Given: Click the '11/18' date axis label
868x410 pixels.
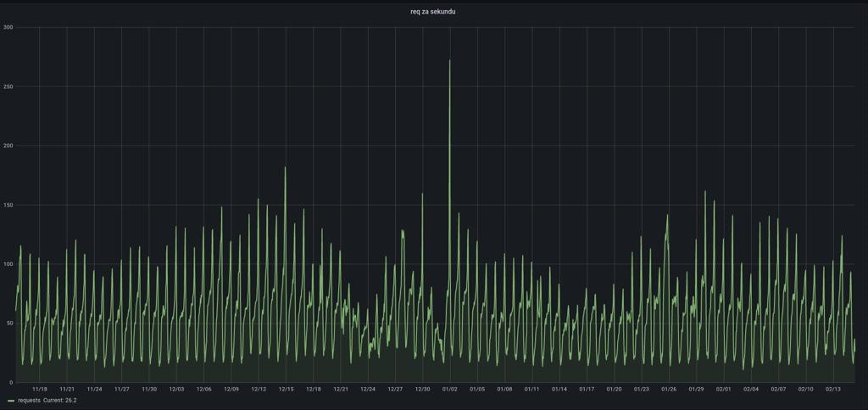Looking at the screenshot, I should pyautogui.click(x=40, y=389).
